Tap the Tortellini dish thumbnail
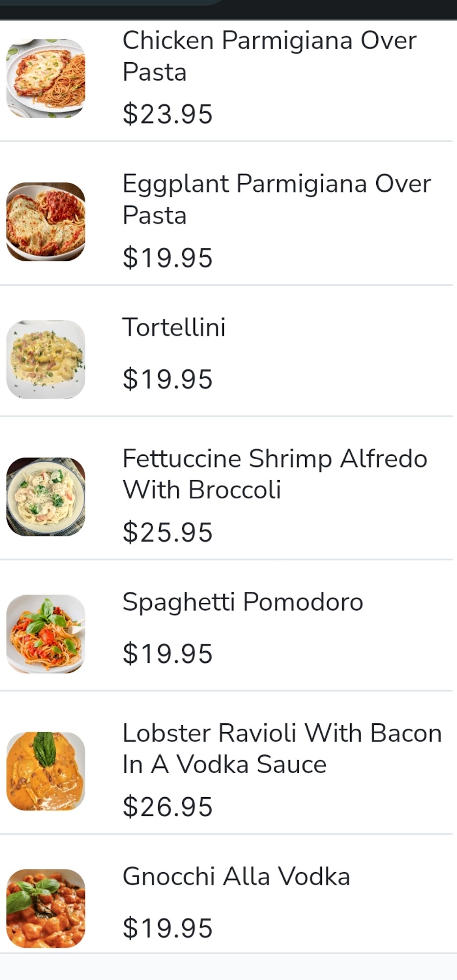 click(x=46, y=359)
